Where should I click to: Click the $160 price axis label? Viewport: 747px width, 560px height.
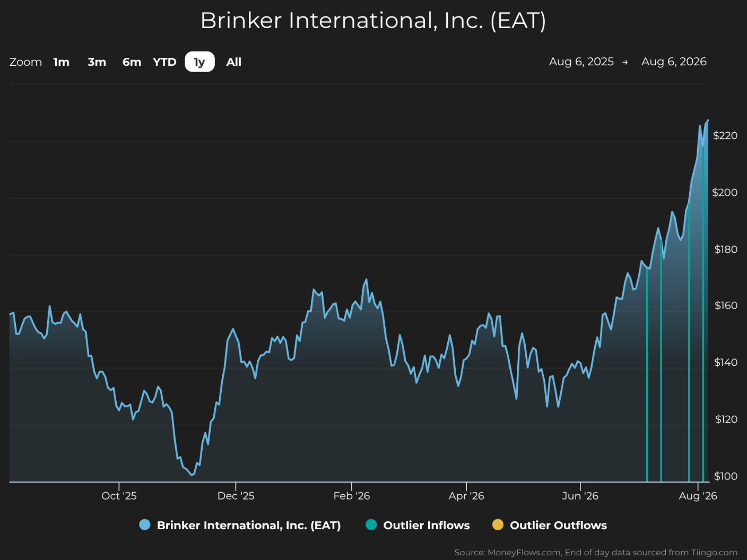coord(726,305)
